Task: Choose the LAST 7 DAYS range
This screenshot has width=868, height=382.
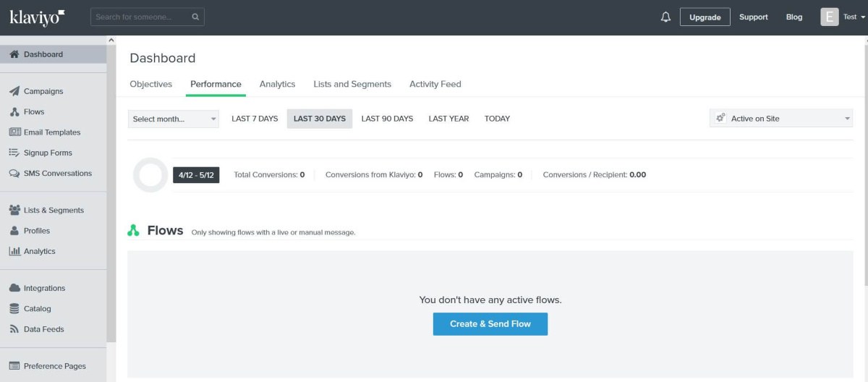Action: (x=255, y=119)
